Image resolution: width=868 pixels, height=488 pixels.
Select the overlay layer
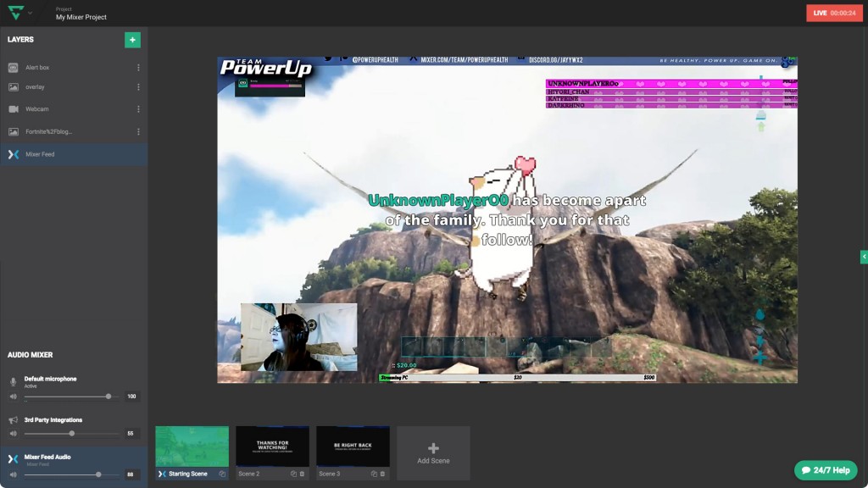74,87
